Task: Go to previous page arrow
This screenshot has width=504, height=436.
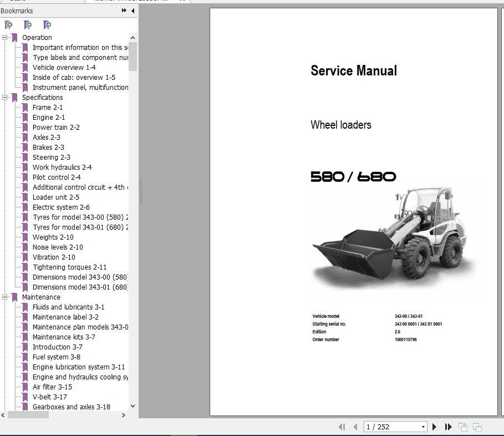Action: pos(355,427)
